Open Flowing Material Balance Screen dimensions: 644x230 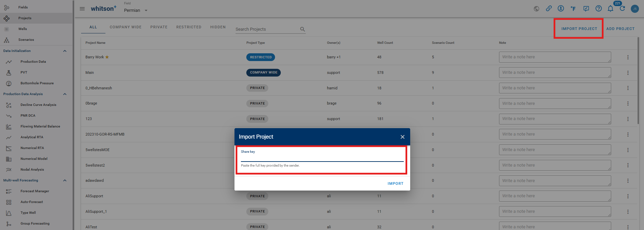pyautogui.click(x=36, y=126)
